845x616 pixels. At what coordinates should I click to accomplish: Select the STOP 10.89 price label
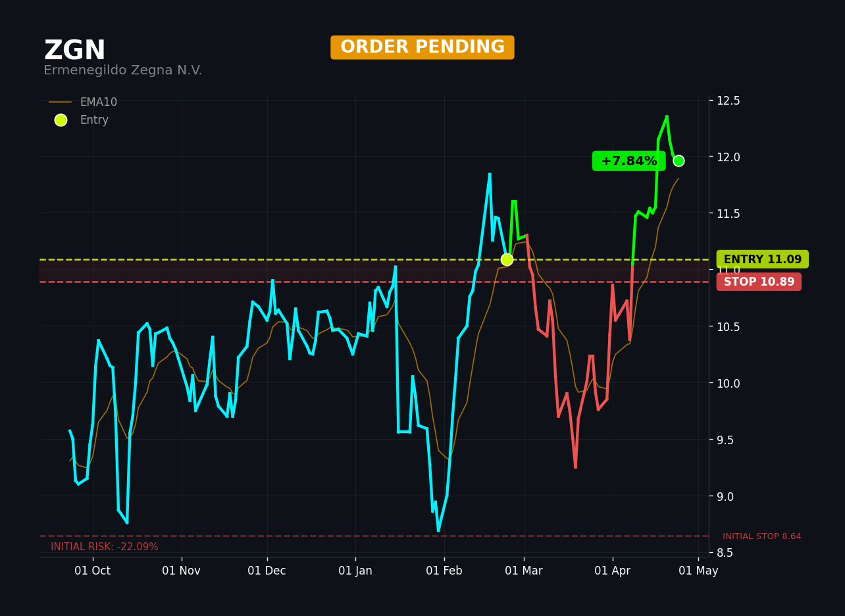[x=759, y=282]
